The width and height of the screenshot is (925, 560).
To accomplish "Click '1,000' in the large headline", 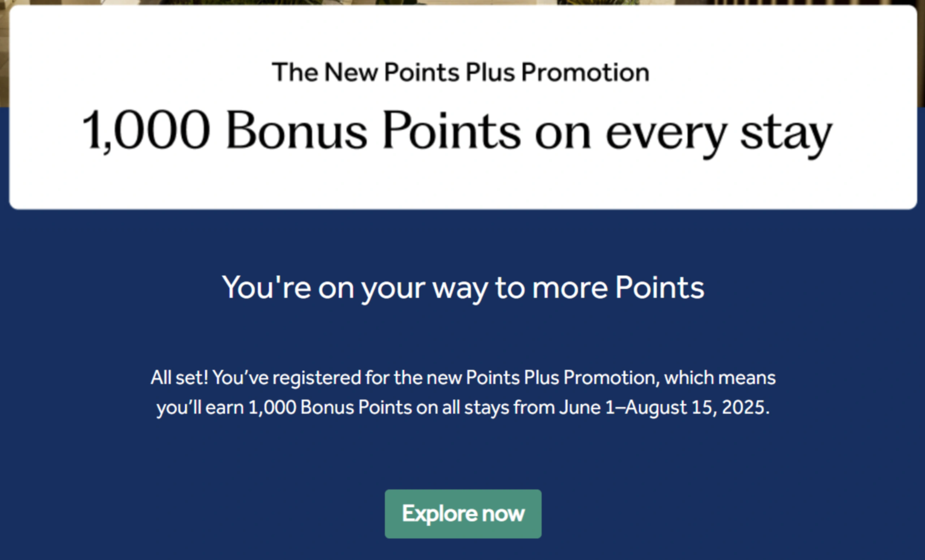I will (146, 132).
